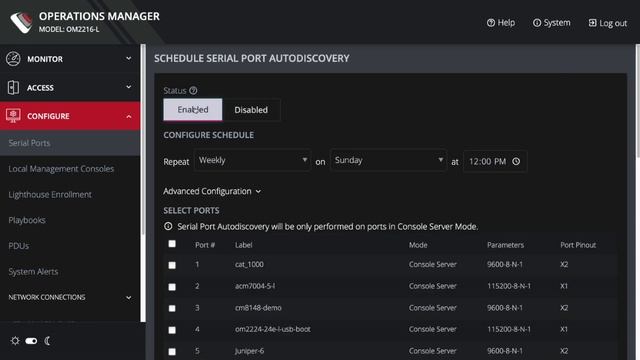Click the sun light-theme icon
Image resolution: width=640 pixels, height=360 pixels.
coord(15,340)
